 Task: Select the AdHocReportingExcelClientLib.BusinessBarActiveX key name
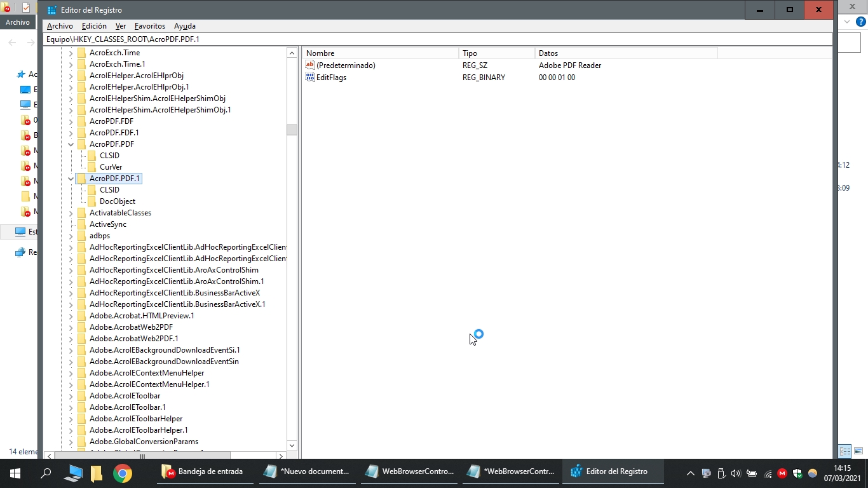tap(175, 293)
